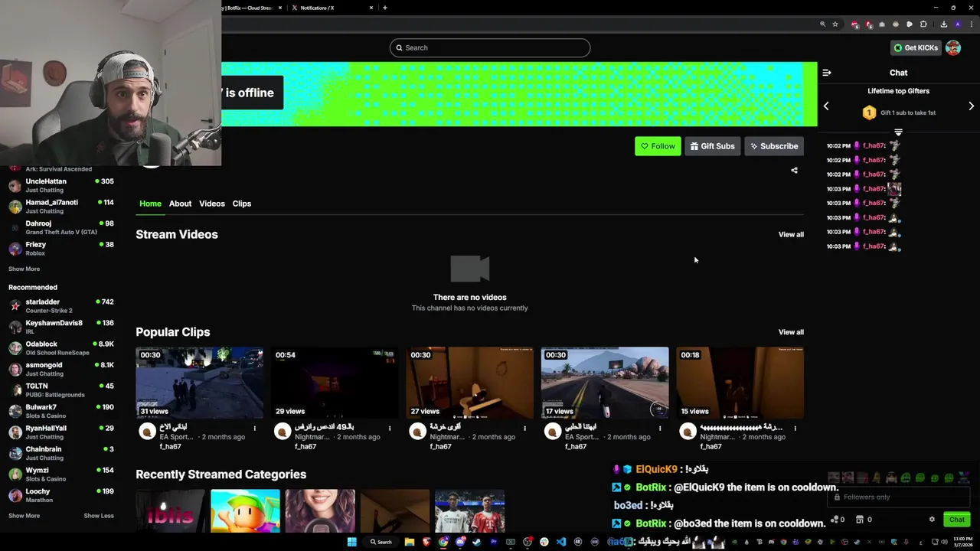Open options for 15 views clip
Screen dimensions: 980x551
point(795,429)
